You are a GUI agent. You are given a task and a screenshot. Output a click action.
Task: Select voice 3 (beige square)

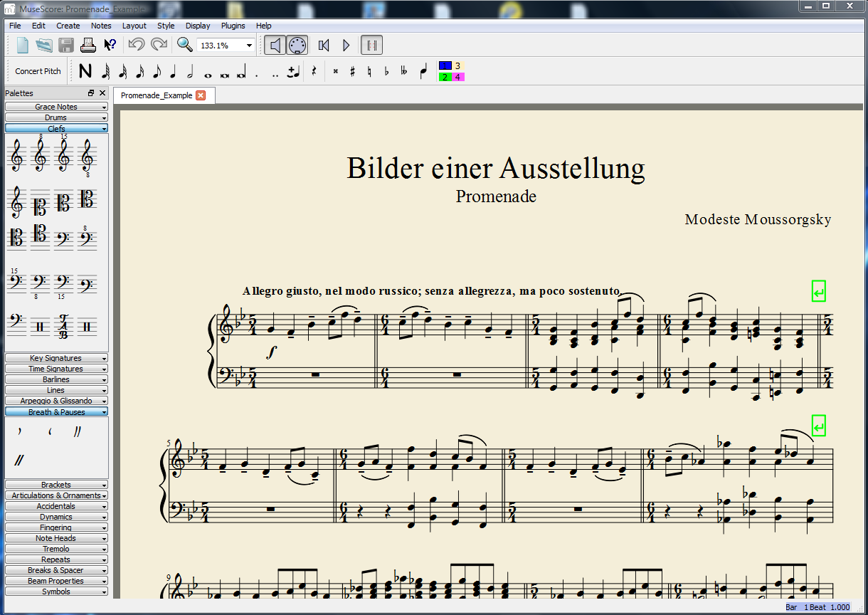(458, 65)
